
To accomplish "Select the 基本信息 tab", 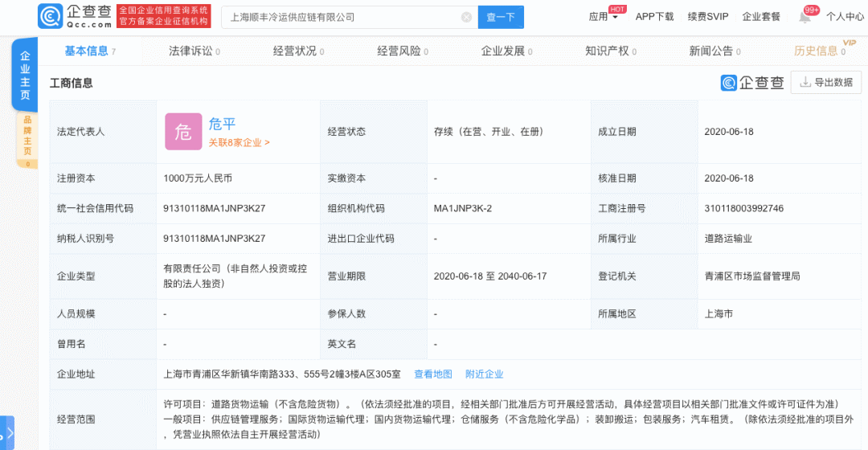I will click(90, 51).
